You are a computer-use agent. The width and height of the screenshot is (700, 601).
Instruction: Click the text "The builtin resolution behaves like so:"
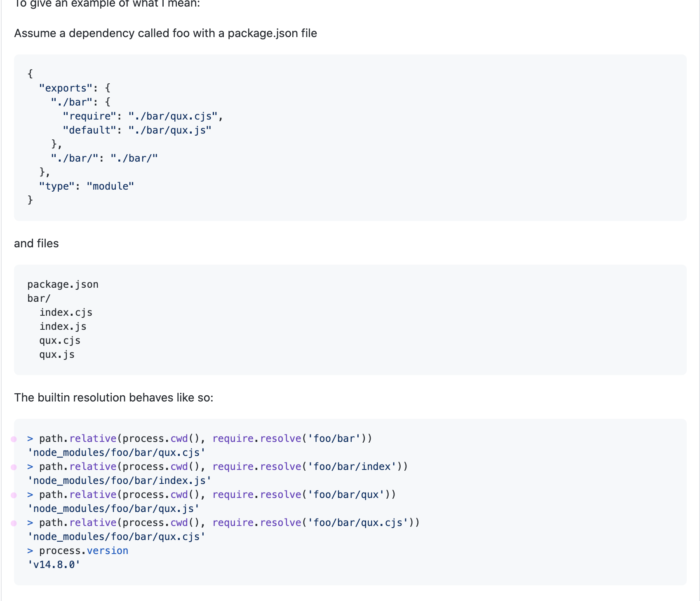coord(114,397)
